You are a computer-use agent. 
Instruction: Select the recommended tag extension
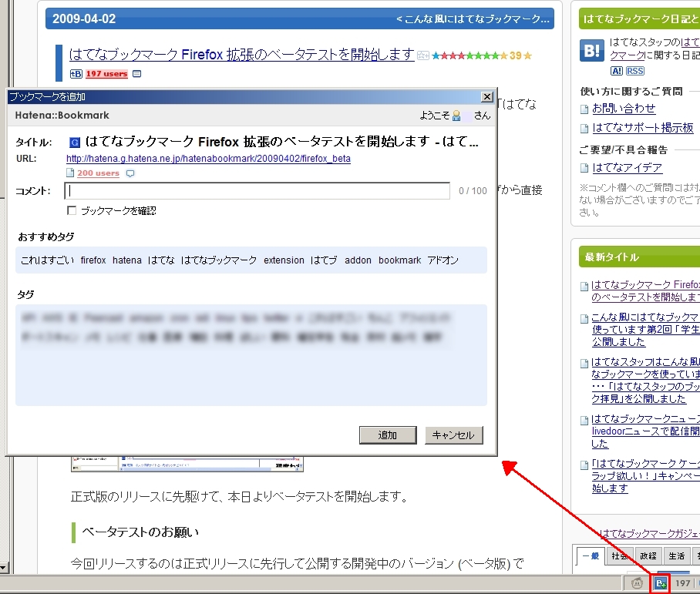click(284, 260)
